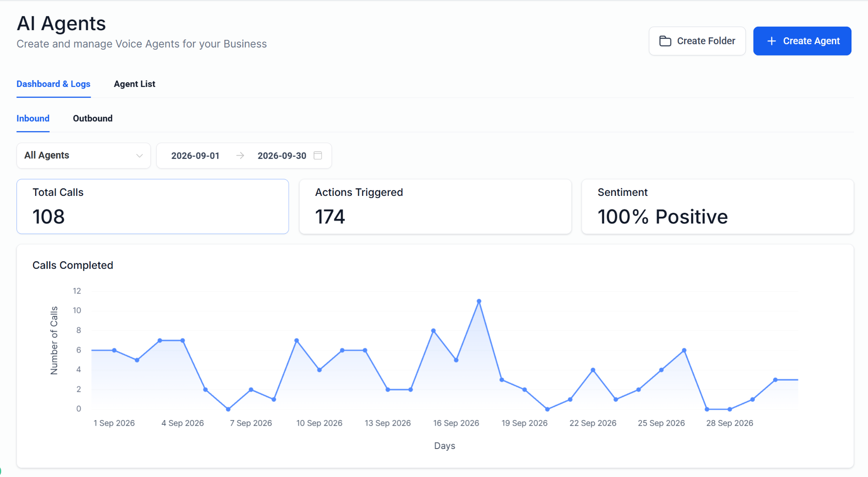Click the '22 Sep 2026' axis label

[593, 423]
